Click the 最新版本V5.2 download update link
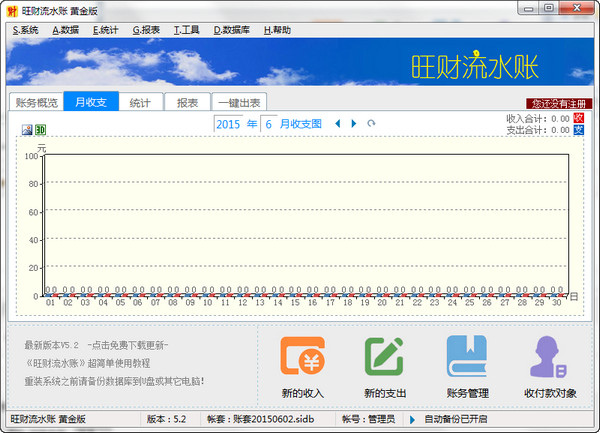This screenshot has width=600, height=433. pyautogui.click(x=96, y=345)
